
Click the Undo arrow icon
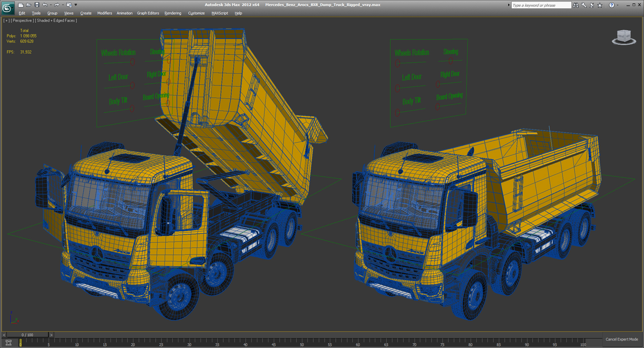pos(44,5)
